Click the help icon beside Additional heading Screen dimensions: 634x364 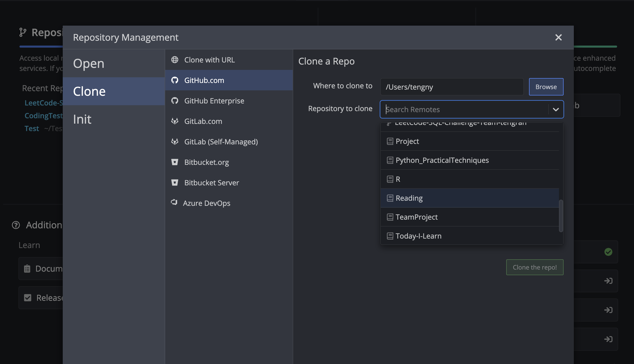coord(16,225)
